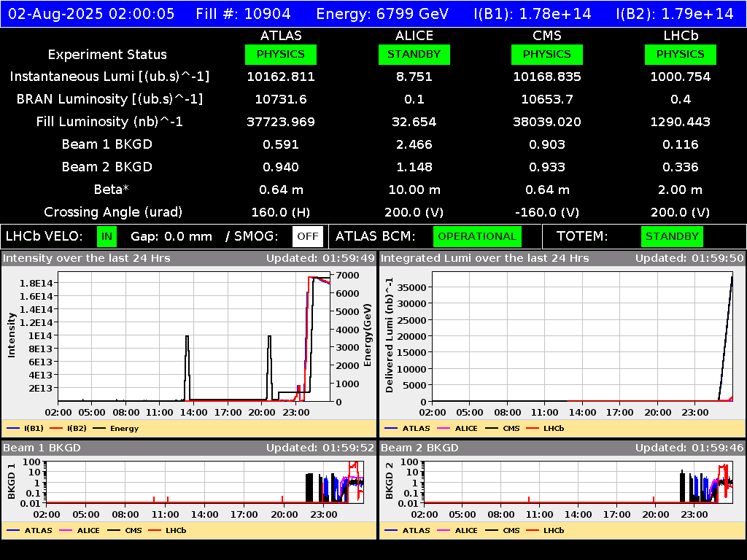The width and height of the screenshot is (747, 560).
Task: Click the Integrated Lumi chart plot area
Action: (x=583, y=336)
